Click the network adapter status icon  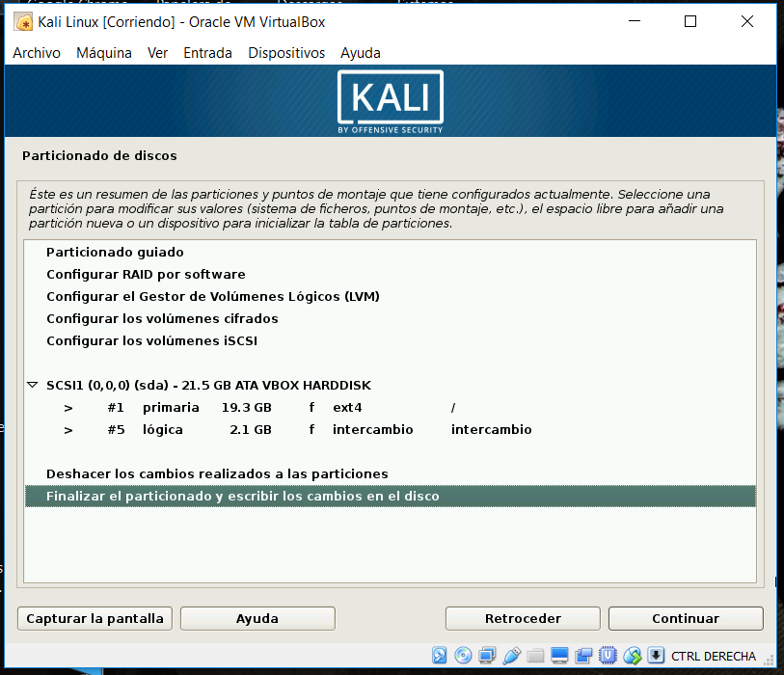coord(488,656)
